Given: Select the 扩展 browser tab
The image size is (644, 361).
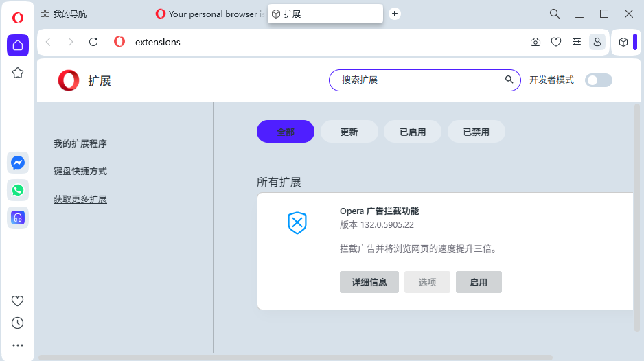Looking at the screenshot, I should pyautogui.click(x=325, y=14).
